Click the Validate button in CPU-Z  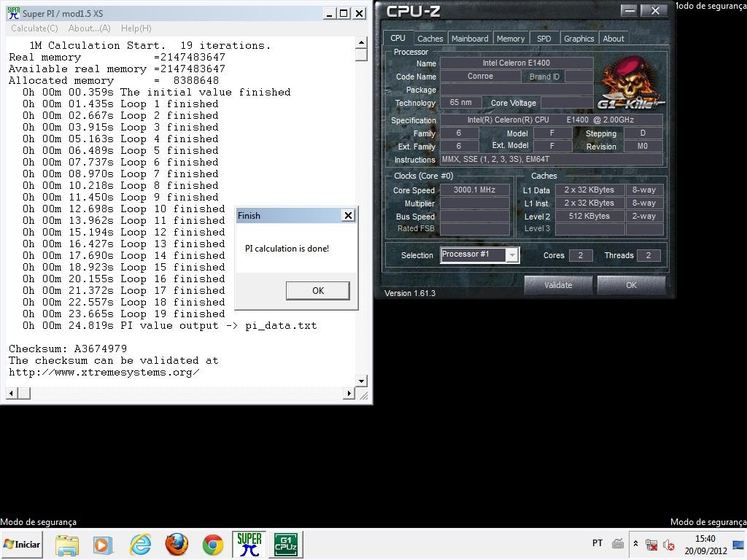tap(558, 285)
